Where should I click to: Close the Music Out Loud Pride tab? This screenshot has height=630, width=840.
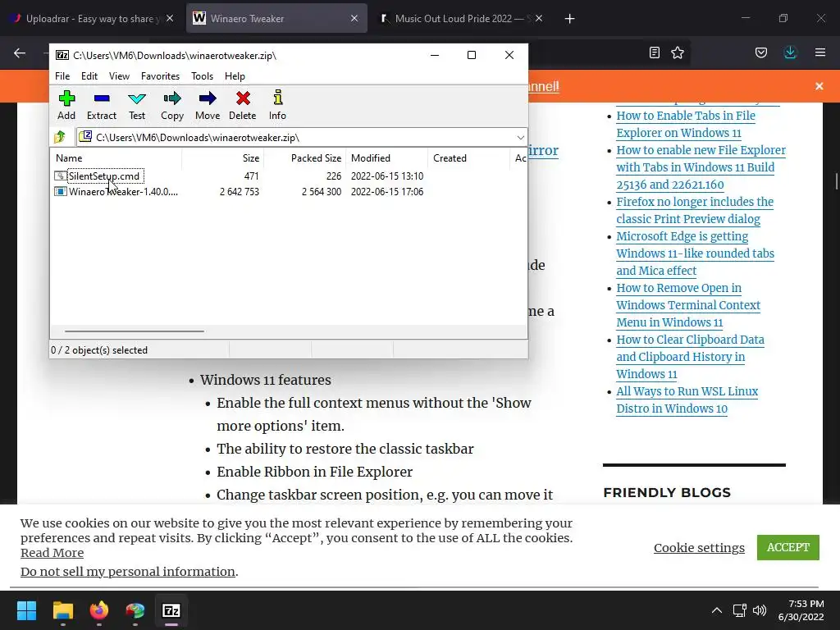tap(539, 18)
